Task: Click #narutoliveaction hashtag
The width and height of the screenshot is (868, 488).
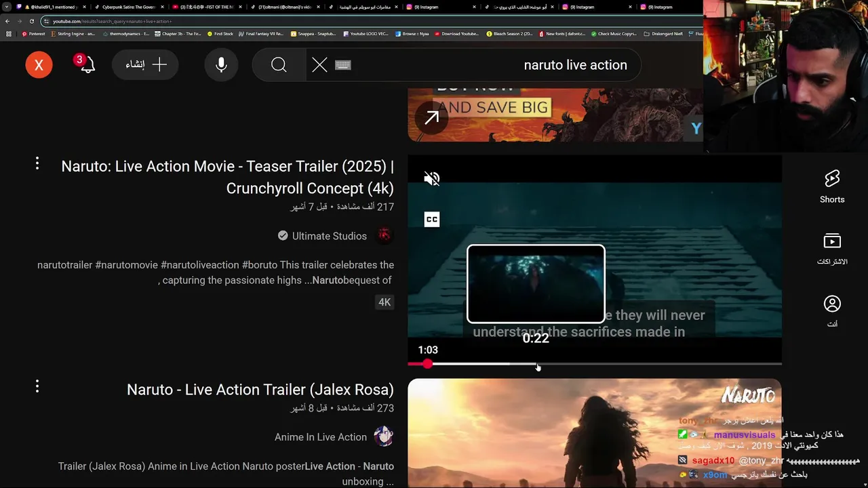Action: pos(200,265)
